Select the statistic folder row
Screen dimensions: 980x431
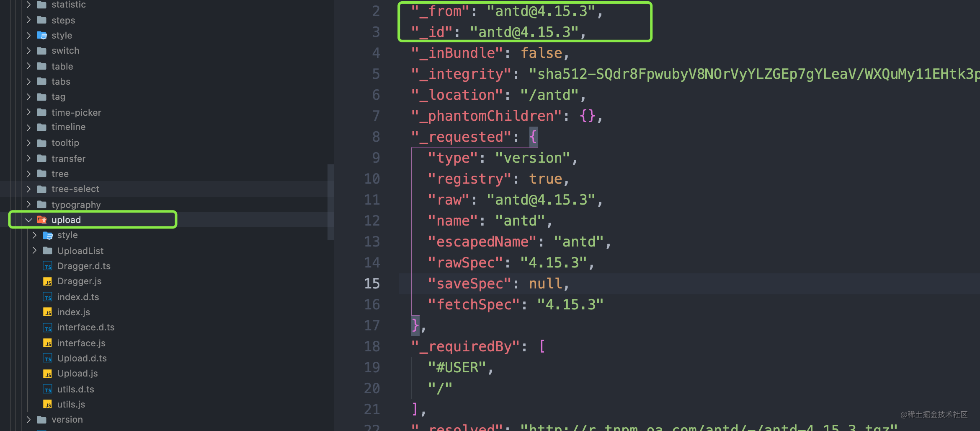point(168,5)
